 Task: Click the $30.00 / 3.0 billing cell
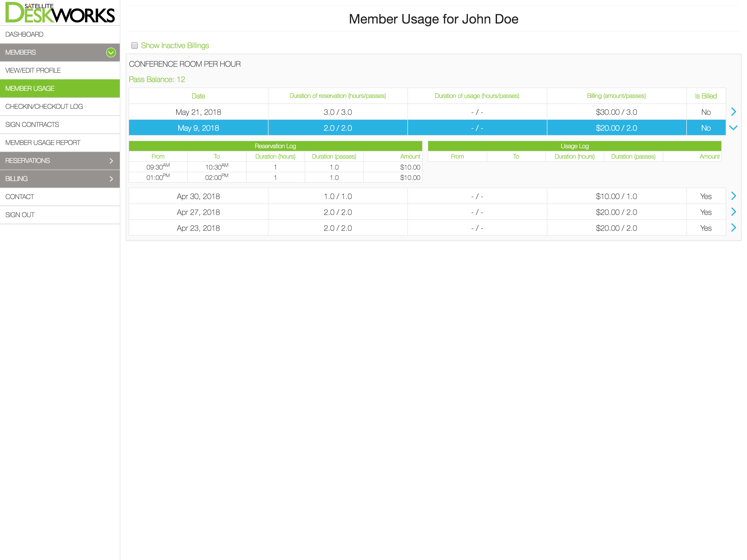(x=616, y=112)
